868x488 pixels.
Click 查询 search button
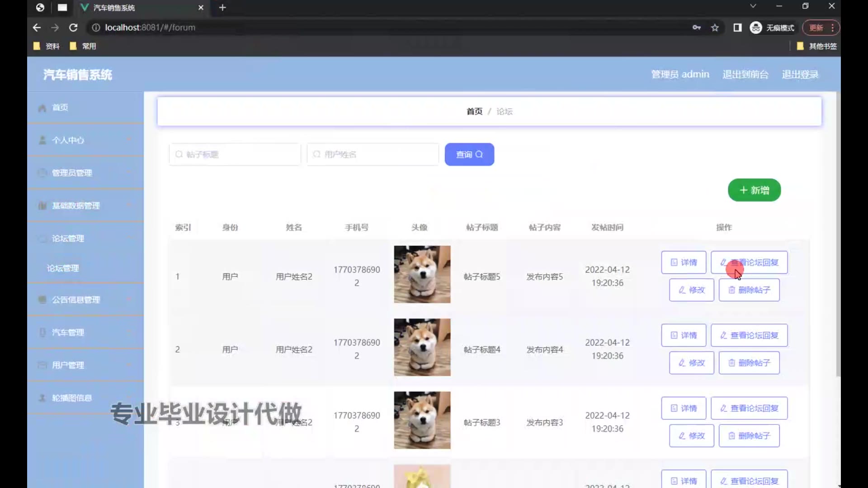pos(469,155)
